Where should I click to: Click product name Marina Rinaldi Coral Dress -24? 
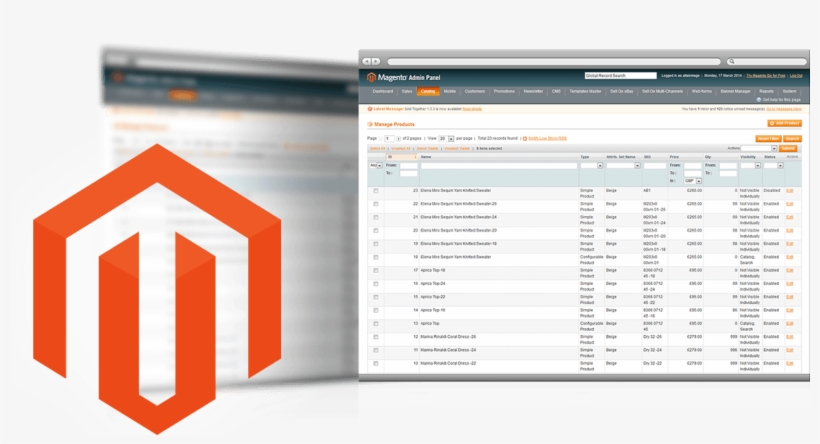(x=448, y=350)
